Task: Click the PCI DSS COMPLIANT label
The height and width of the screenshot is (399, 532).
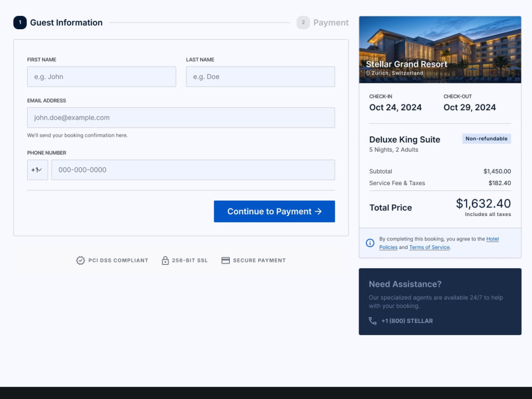Action: (x=118, y=260)
